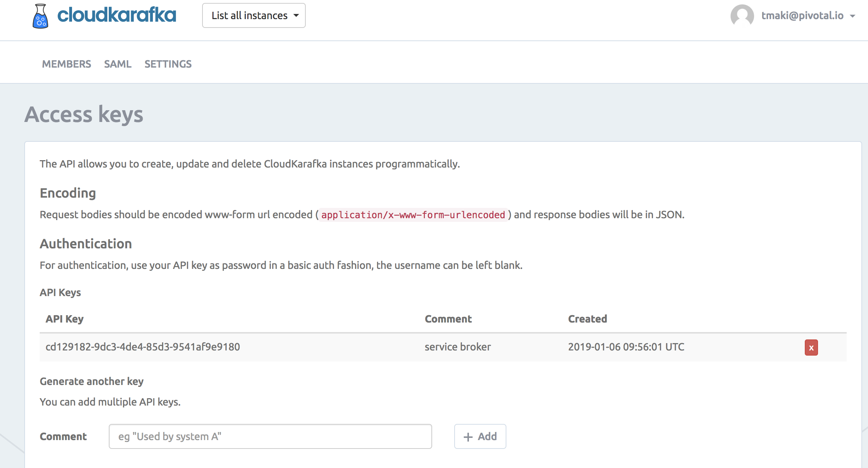Select the API key cd129182 text
Screen dimensions: 868x468
coord(143,347)
